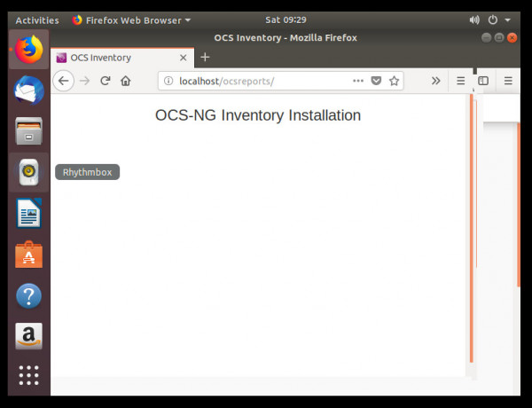Launch Rhythmbox from the dock
The height and width of the screenshot is (408, 532).
tap(29, 172)
